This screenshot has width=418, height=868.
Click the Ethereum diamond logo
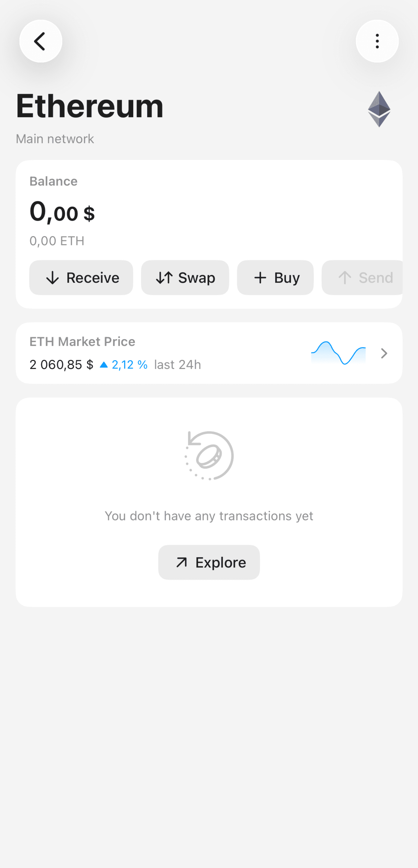coord(379,109)
